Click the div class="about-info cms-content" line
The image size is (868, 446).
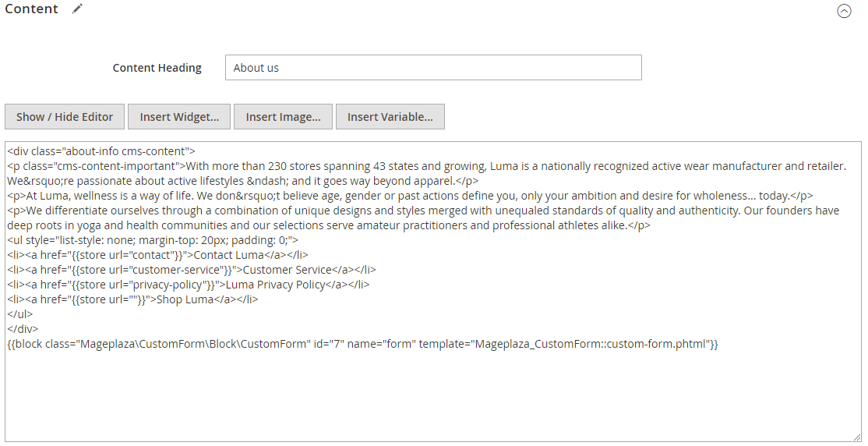tap(101, 151)
